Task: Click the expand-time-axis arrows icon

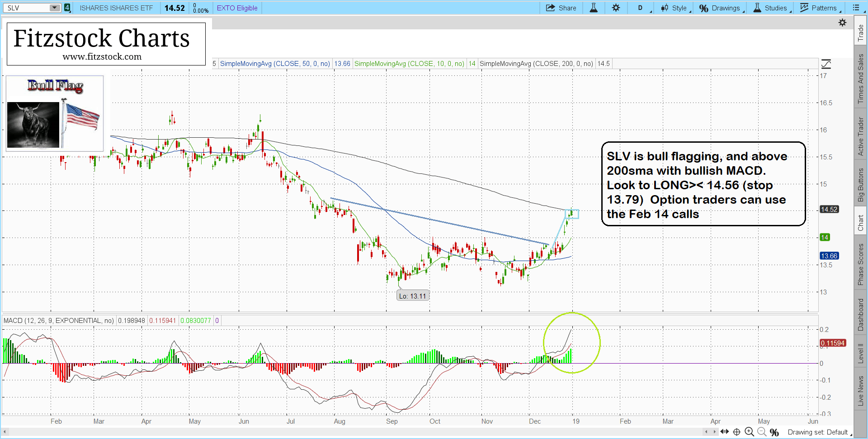Action: pyautogui.click(x=724, y=432)
